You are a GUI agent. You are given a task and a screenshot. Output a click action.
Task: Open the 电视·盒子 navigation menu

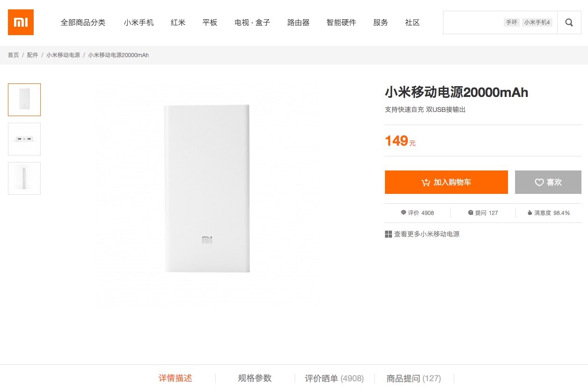pos(252,22)
